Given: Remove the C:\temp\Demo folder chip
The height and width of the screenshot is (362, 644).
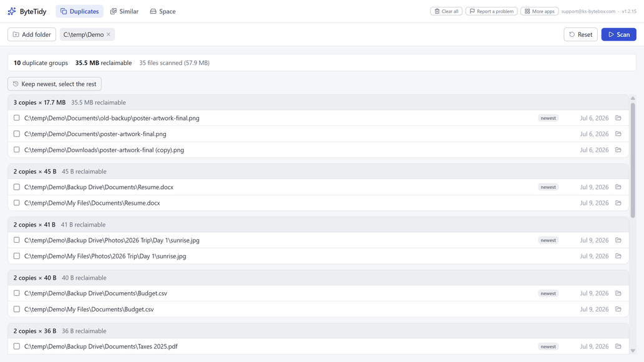Looking at the screenshot, I should (x=109, y=34).
